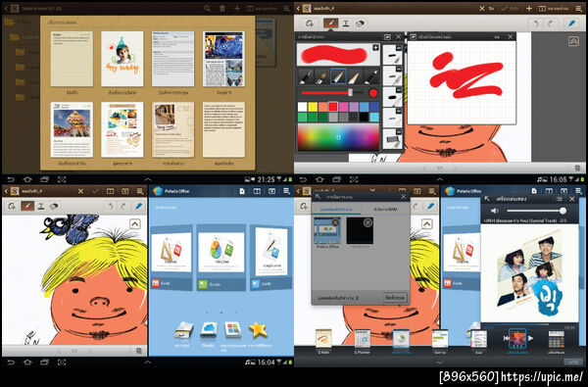
Task: Open playlist icon in music player header
Action: click(560, 199)
